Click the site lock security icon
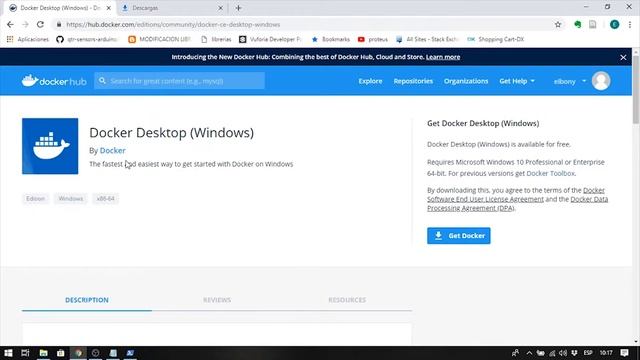This screenshot has height=360, width=640. point(59,24)
